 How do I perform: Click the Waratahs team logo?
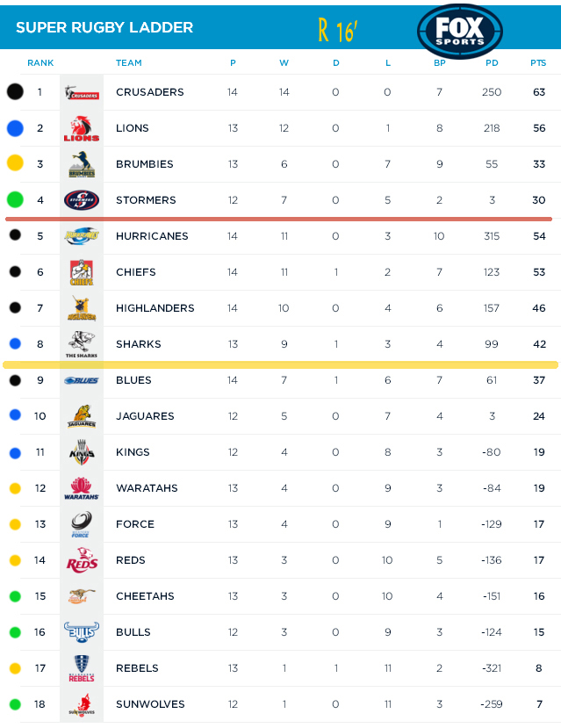point(81,488)
